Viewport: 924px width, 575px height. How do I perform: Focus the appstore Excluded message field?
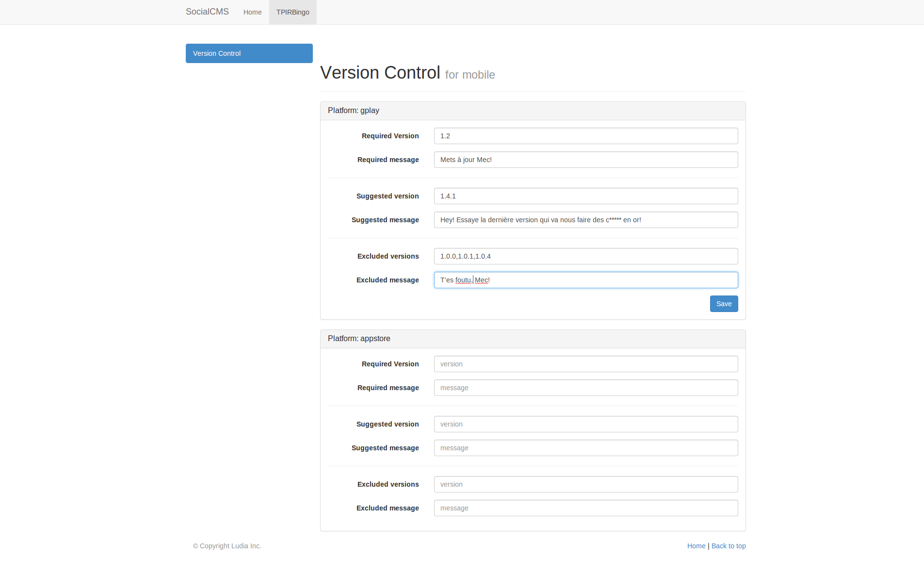pyautogui.click(x=585, y=508)
